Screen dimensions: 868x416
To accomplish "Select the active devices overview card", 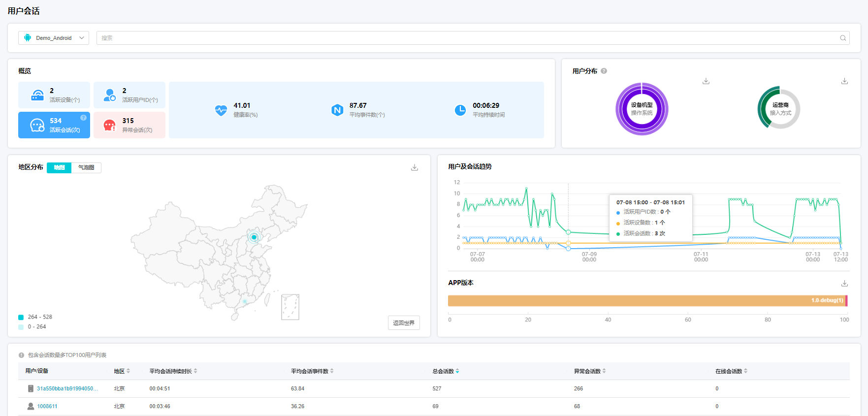I will click(x=54, y=95).
